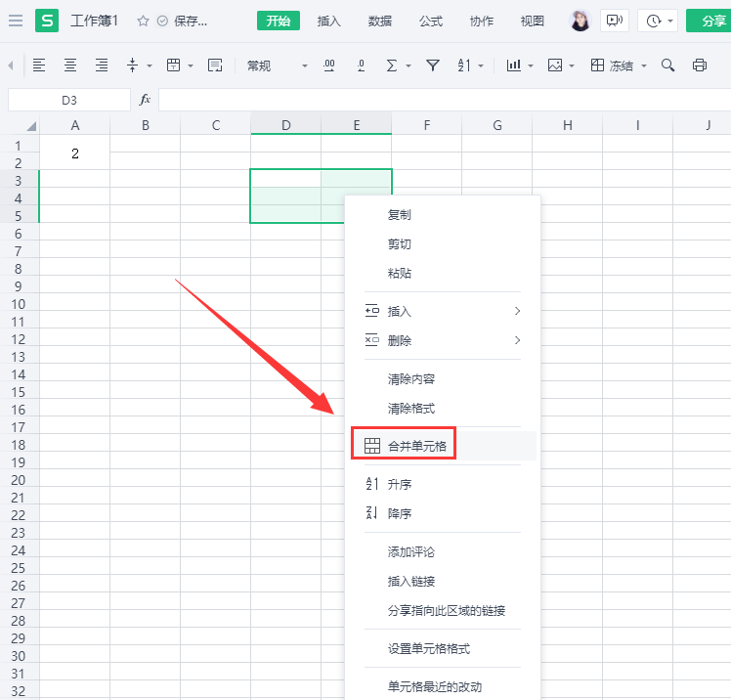Apply center text alignment
The image size is (731, 700).
point(70,66)
